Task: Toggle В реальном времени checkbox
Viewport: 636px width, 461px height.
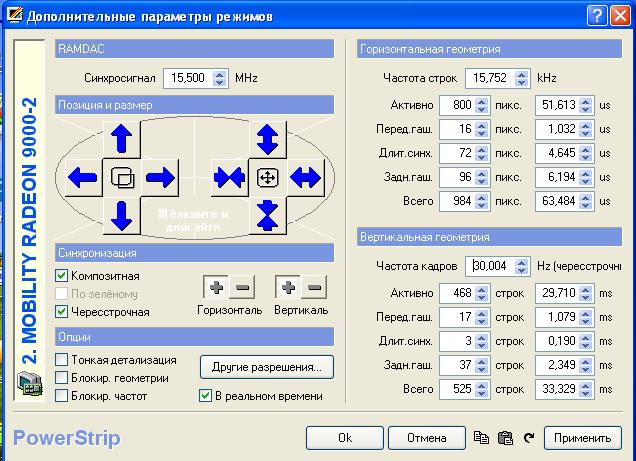Action: click(205, 396)
